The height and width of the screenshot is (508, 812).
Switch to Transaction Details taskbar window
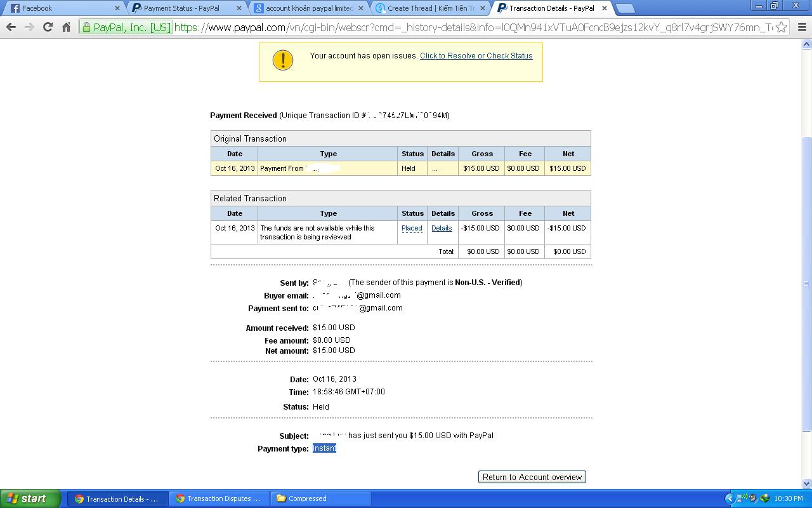pos(118,498)
